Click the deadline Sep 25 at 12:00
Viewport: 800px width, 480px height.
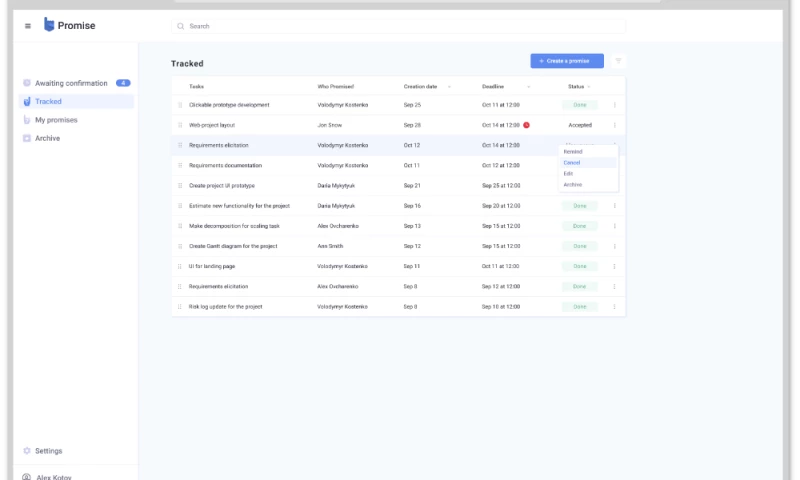(501, 186)
